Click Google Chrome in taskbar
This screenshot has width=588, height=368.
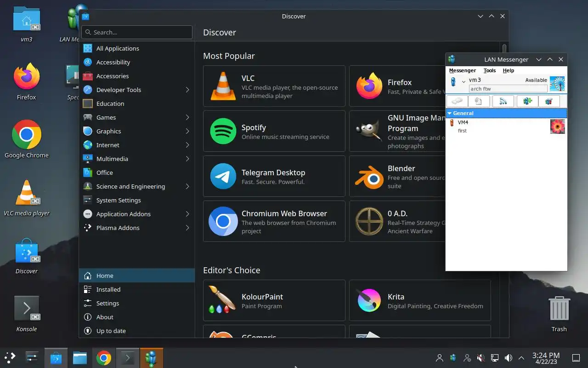point(104,358)
